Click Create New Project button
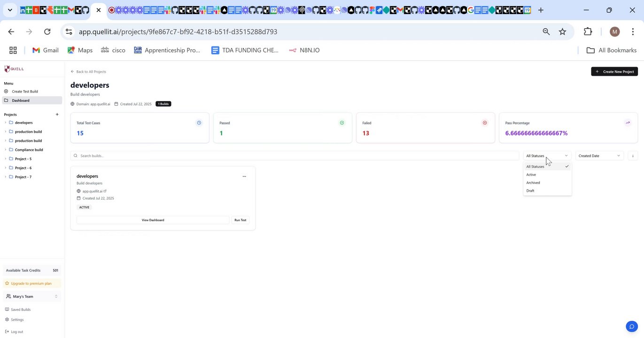The width and height of the screenshot is (644, 338). (x=614, y=72)
